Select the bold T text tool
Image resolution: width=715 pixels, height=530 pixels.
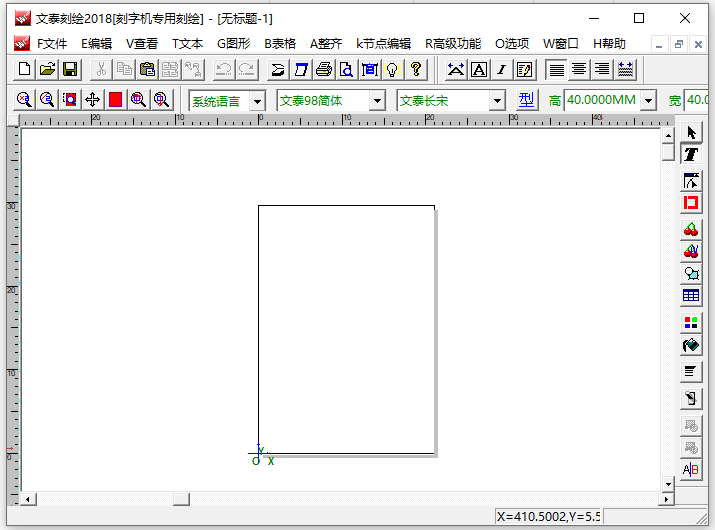(691, 155)
